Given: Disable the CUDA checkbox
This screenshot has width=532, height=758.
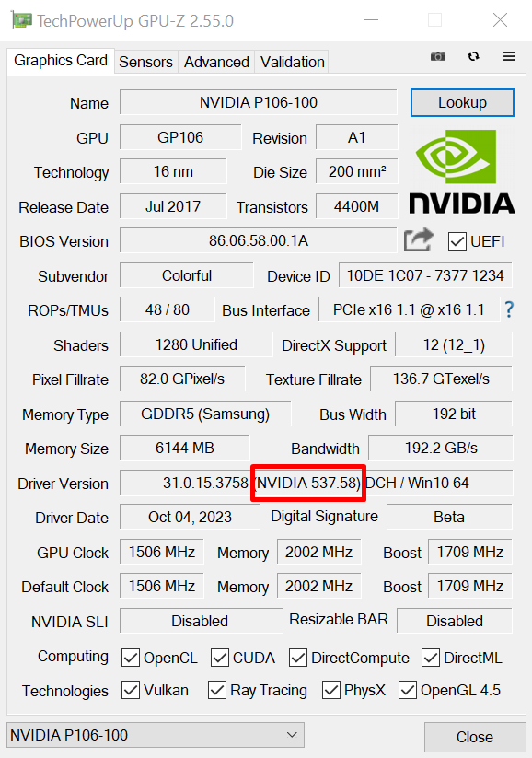Looking at the screenshot, I should point(219,658).
